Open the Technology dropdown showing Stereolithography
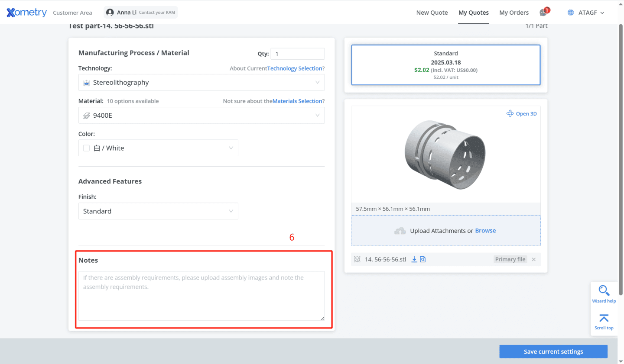Image resolution: width=624 pixels, height=364 pixels. click(x=201, y=82)
